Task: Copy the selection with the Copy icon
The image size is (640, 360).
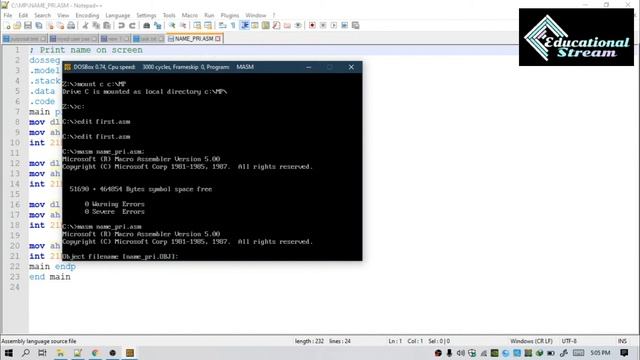Action: click(x=96, y=25)
